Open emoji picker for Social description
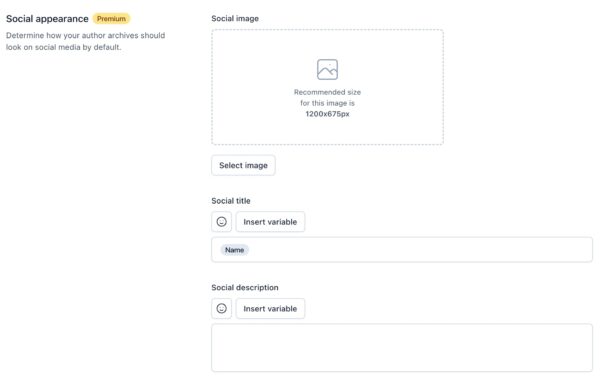 click(x=222, y=309)
